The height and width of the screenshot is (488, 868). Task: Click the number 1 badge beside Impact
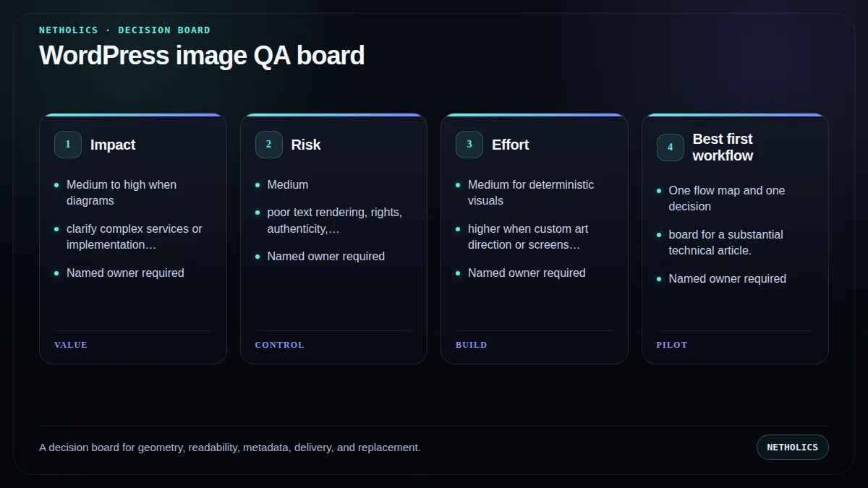(x=68, y=145)
